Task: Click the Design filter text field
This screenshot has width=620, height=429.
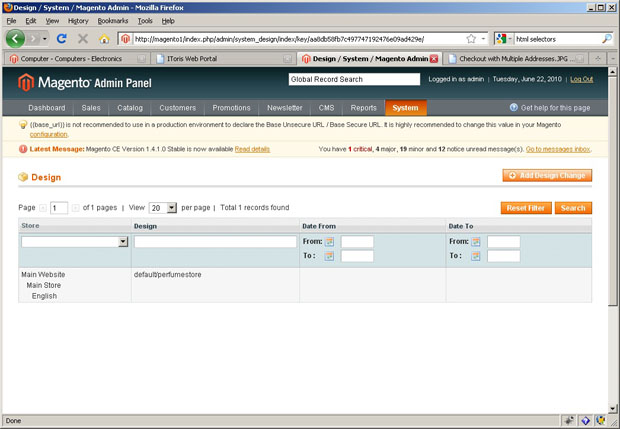Action: click(215, 242)
